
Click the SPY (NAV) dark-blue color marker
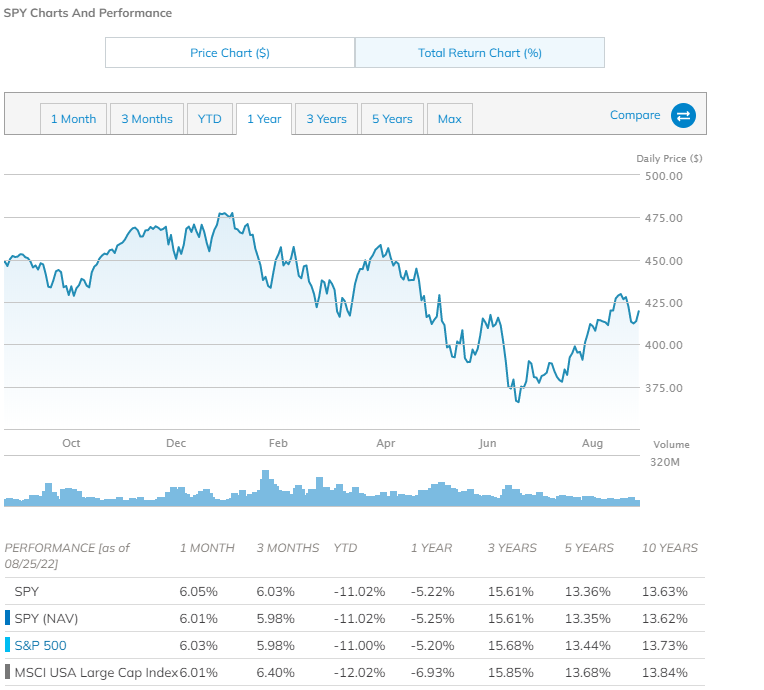click(7, 619)
